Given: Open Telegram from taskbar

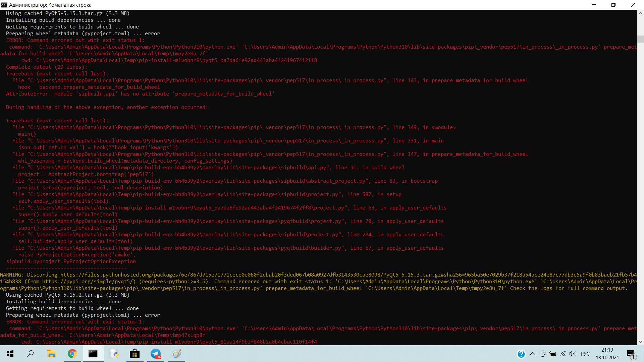Looking at the screenshot, I should click(156, 354).
